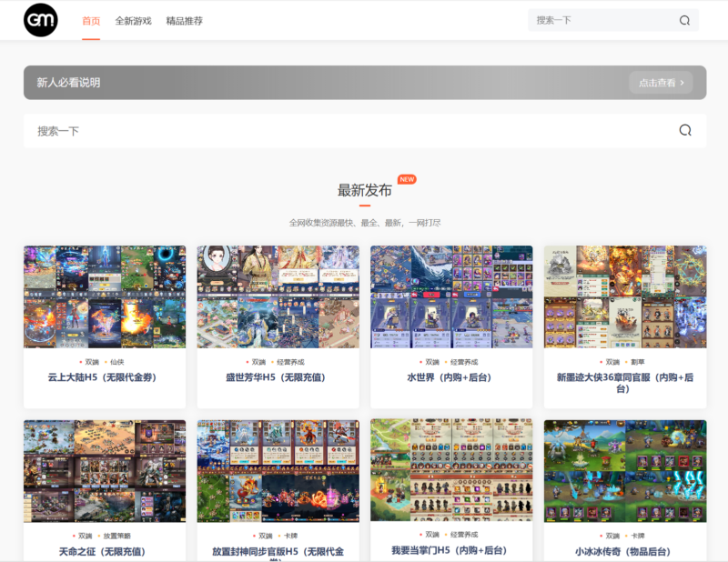Click the 点击查看 button on the banner

[662, 83]
